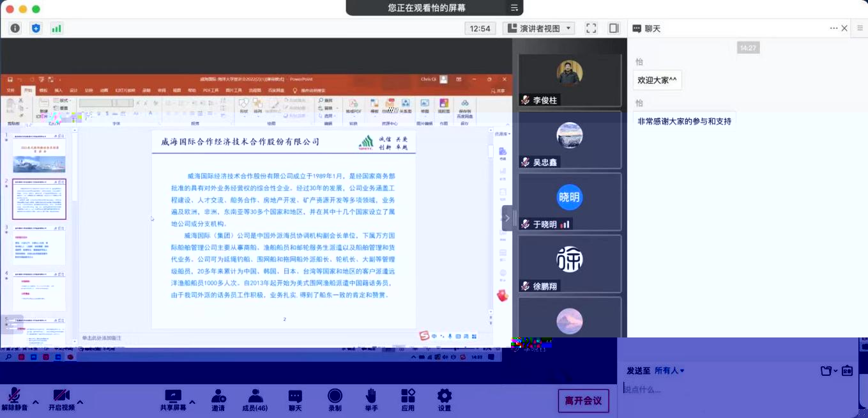Expand camera options arrow
Screen dimensions: 868x418
pos(80,403)
